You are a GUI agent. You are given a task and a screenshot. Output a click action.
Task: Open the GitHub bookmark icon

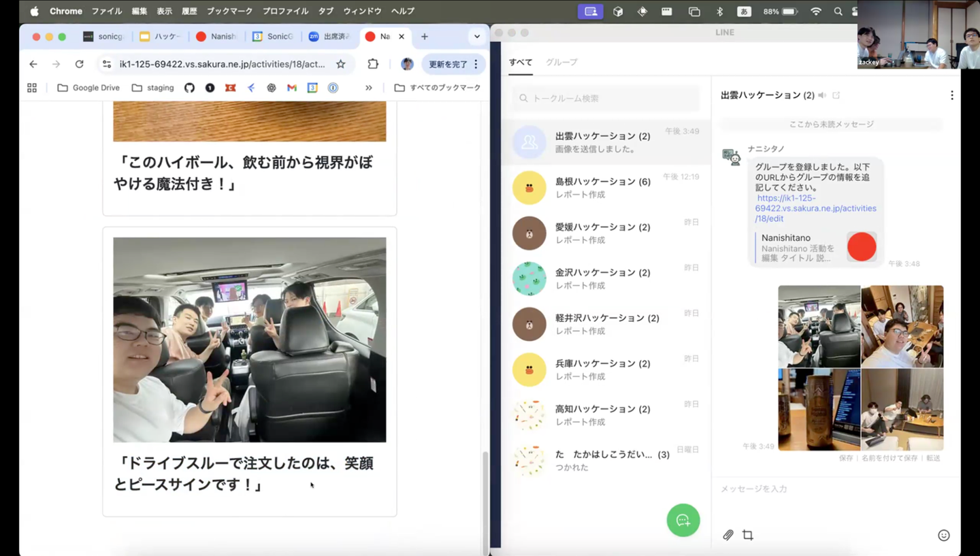click(189, 88)
